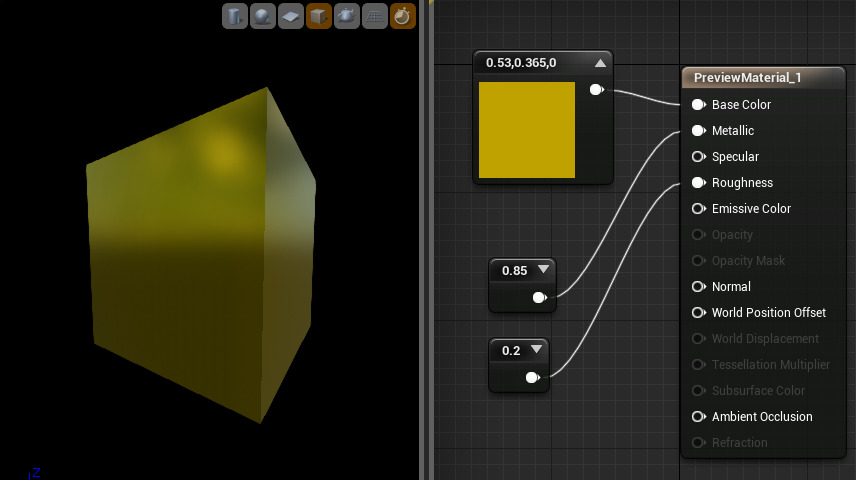Select the cylinder preview shape
The height and width of the screenshot is (480, 856).
coord(235,16)
